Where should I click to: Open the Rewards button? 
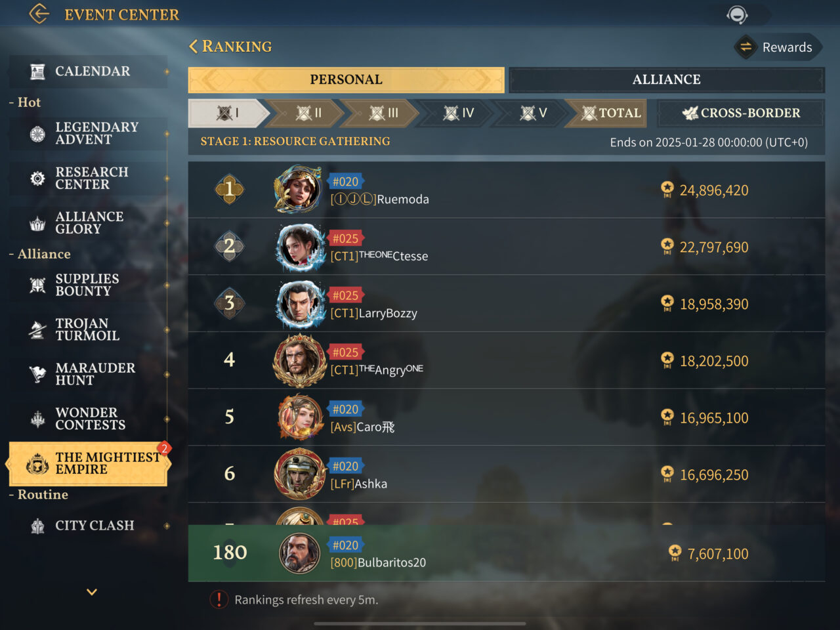click(x=778, y=47)
